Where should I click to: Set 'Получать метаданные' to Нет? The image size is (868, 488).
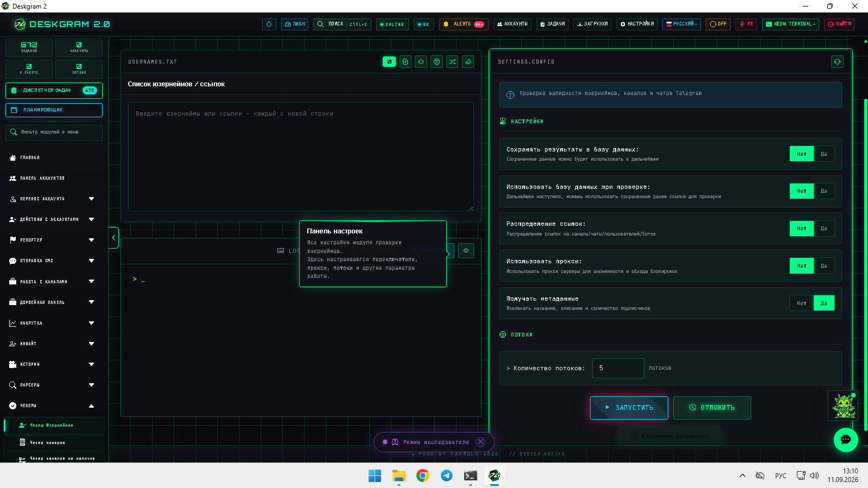pyautogui.click(x=801, y=303)
